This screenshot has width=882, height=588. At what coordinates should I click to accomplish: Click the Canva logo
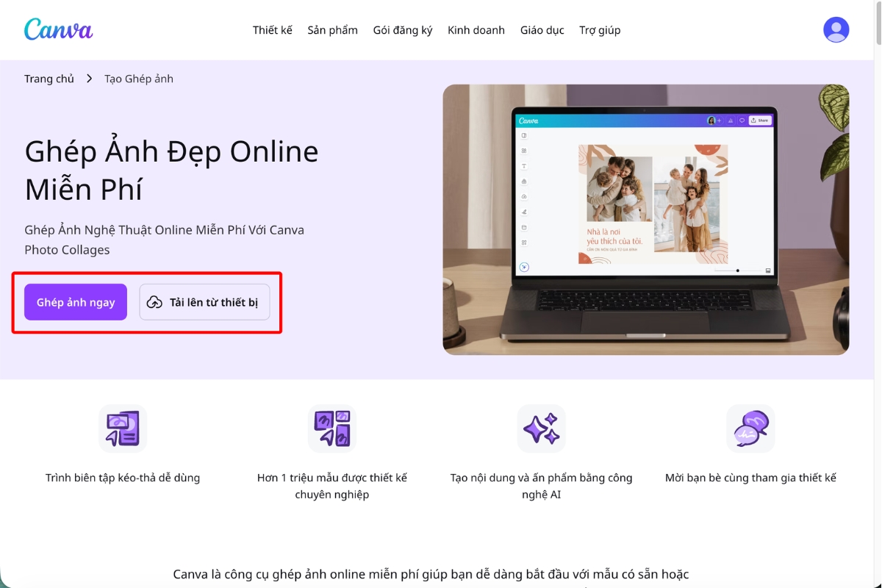pyautogui.click(x=58, y=29)
